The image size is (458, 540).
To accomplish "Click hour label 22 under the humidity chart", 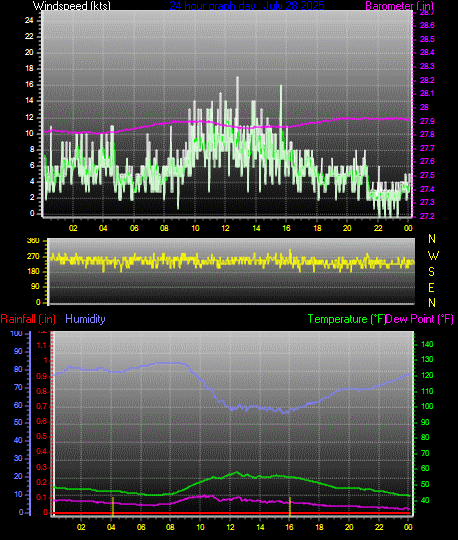I will pos(379,527).
